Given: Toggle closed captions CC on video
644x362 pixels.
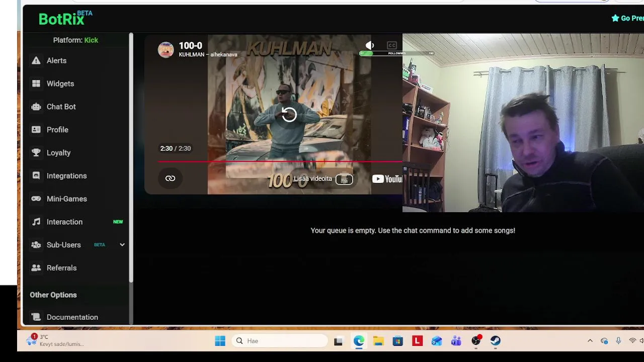Looking at the screenshot, I should click(x=392, y=45).
